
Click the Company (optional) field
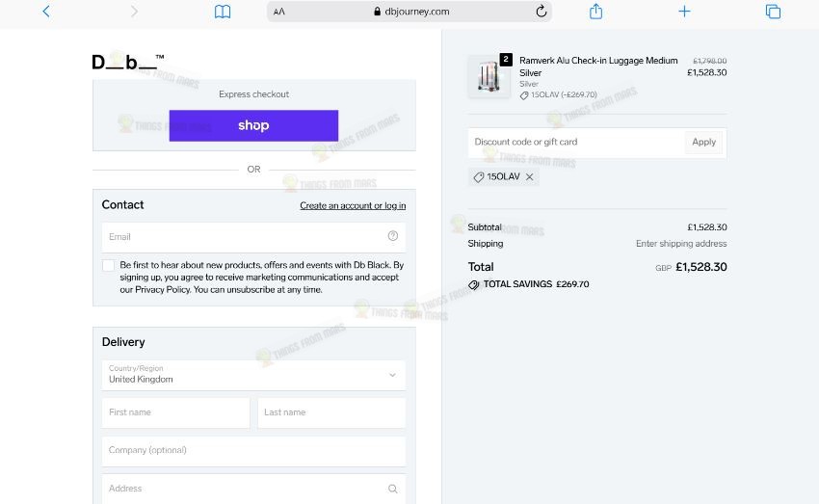(x=253, y=451)
